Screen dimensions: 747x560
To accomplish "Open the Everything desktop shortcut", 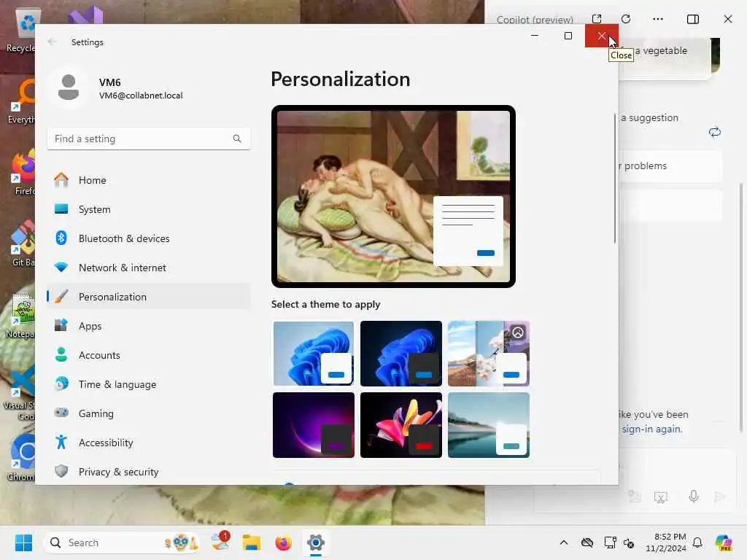I will point(21,101).
